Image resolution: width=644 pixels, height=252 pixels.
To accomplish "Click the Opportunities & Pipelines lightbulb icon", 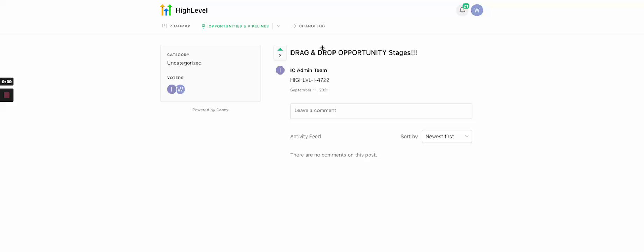I will [x=203, y=26].
